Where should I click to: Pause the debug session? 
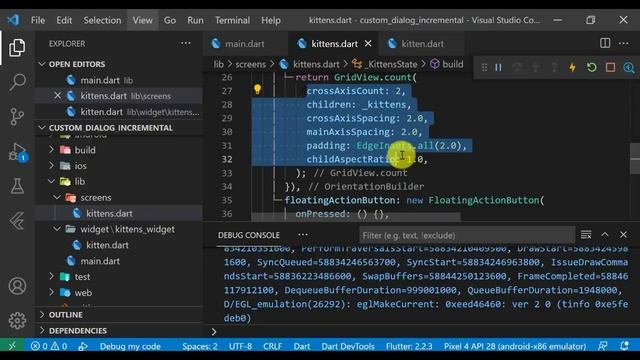[498, 67]
